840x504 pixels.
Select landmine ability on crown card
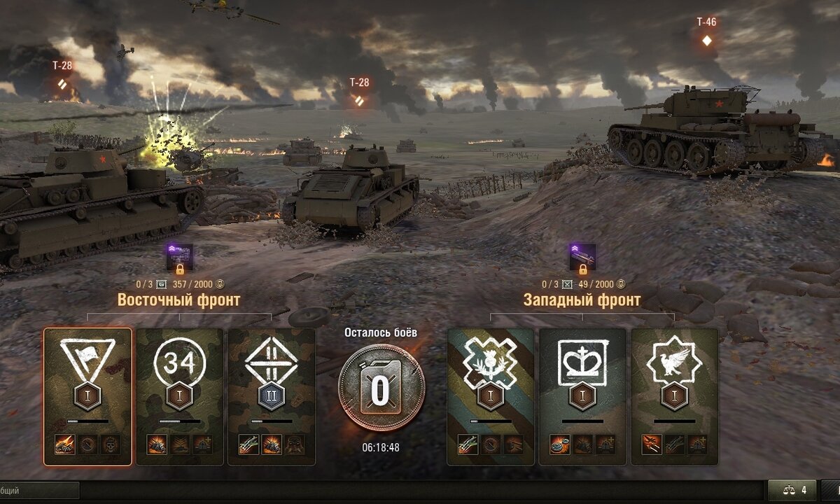tap(560, 444)
